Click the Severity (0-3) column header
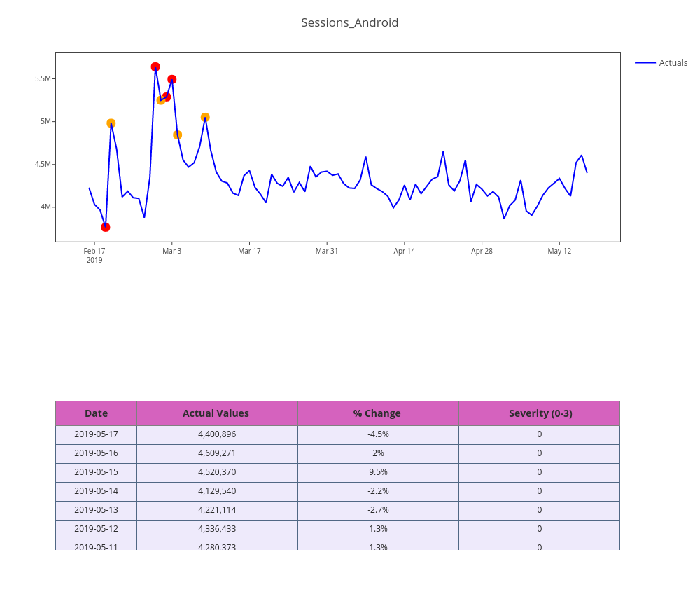Screen dimensions: 700x606 (x=540, y=413)
